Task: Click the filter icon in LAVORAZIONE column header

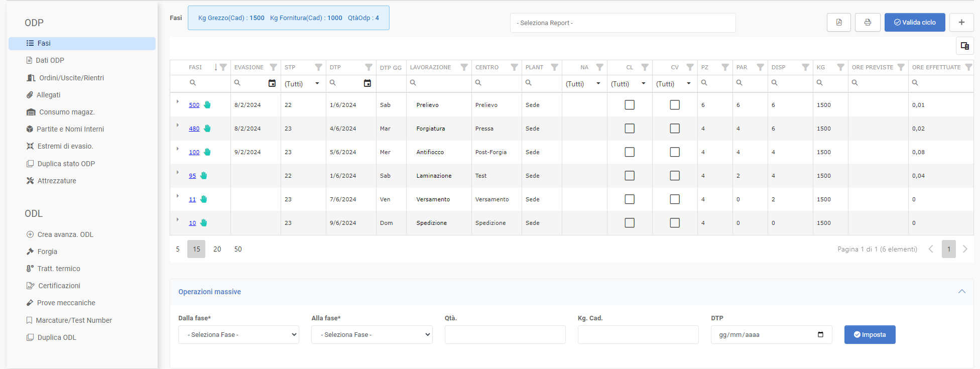Action: pyautogui.click(x=464, y=67)
